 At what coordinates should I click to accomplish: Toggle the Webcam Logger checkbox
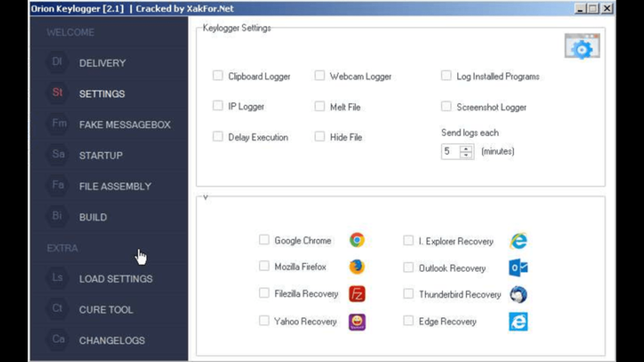319,75
